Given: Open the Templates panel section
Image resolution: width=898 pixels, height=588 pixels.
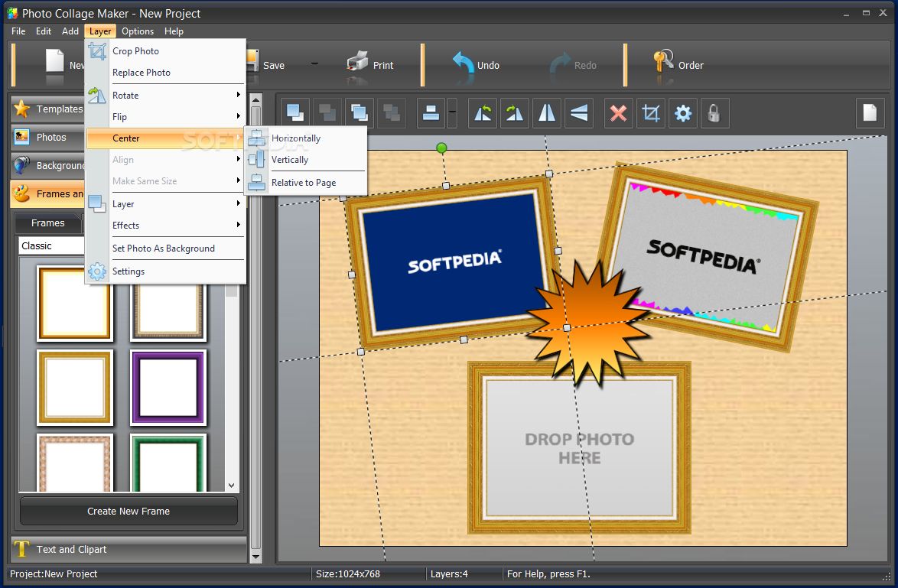Looking at the screenshot, I should coord(47,109).
